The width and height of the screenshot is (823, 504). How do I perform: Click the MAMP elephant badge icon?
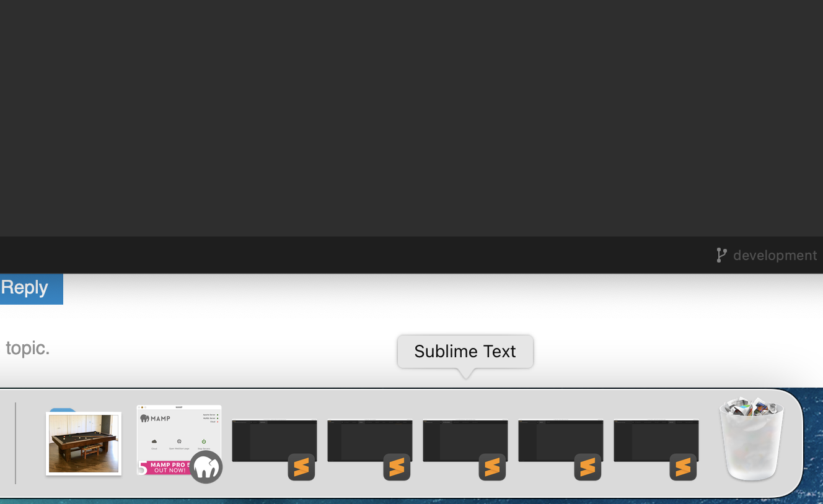206,467
